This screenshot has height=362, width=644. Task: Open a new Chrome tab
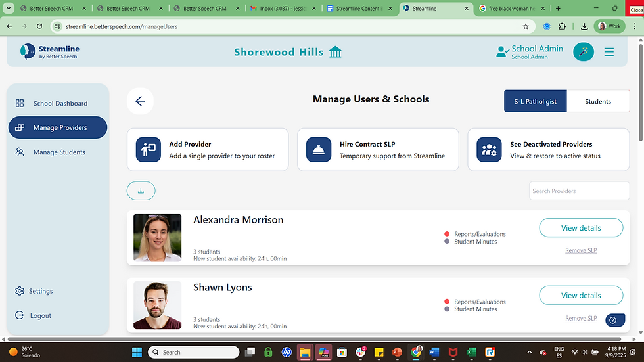[x=558, y=8]
